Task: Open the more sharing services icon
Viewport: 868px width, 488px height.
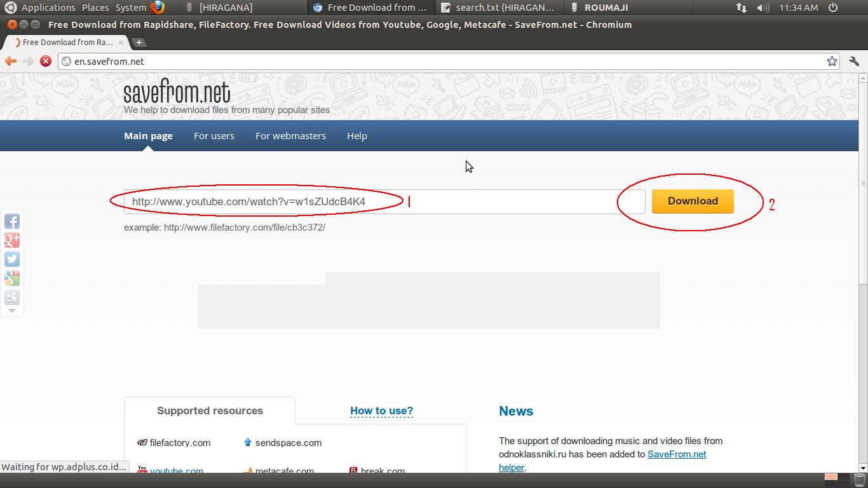Action: [11, 297]
